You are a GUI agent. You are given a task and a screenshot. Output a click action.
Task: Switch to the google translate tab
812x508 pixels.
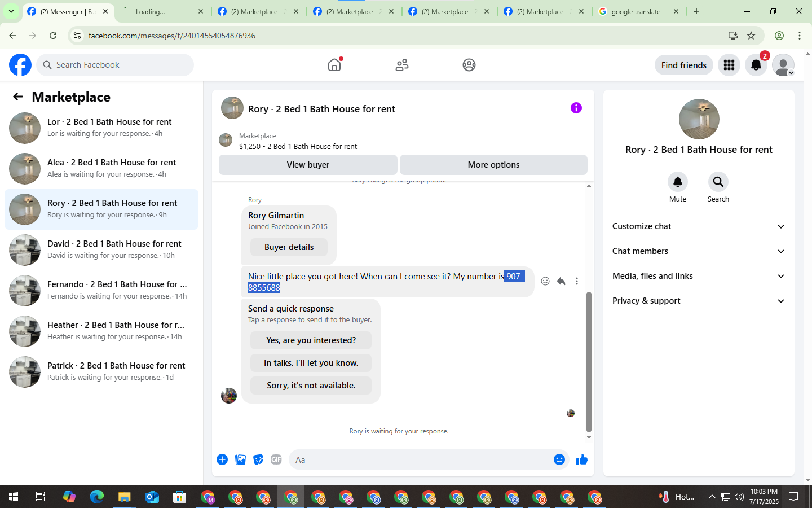(639, 11)
